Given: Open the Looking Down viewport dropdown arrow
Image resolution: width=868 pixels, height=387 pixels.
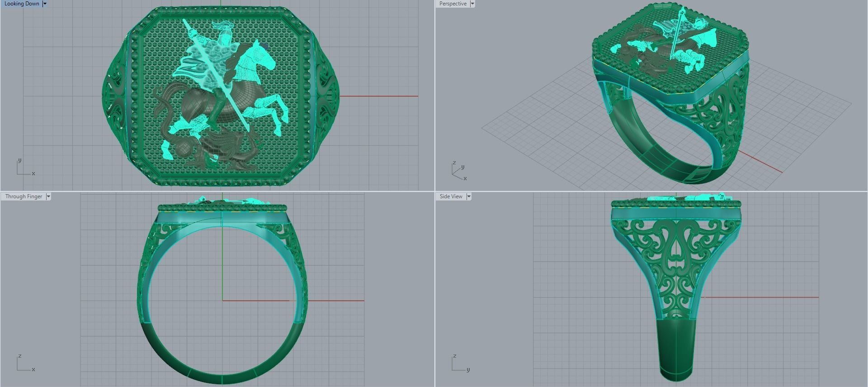Looking at the screenshot, I should [45, 4].
